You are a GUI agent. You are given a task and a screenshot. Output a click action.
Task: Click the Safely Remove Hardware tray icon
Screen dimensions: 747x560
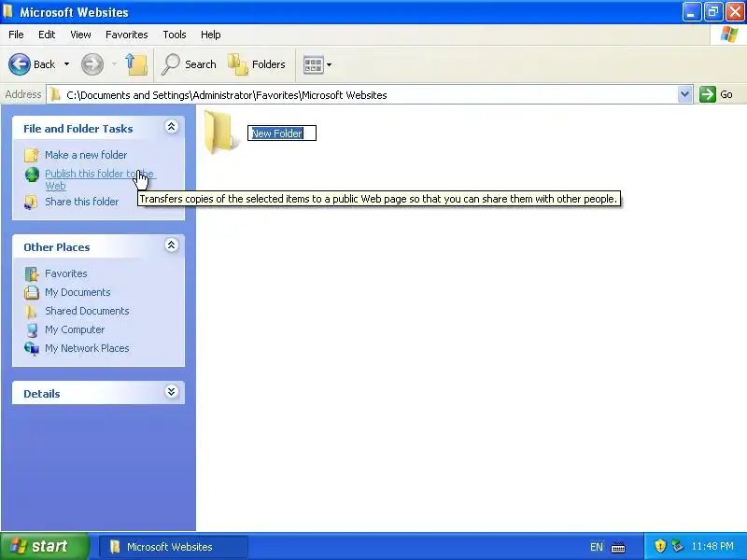pos(678,546)
